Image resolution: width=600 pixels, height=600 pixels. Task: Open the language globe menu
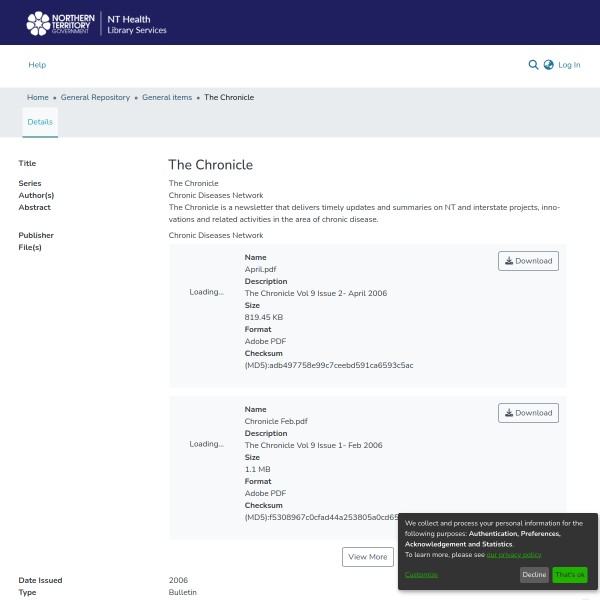(x=548, y=65)
